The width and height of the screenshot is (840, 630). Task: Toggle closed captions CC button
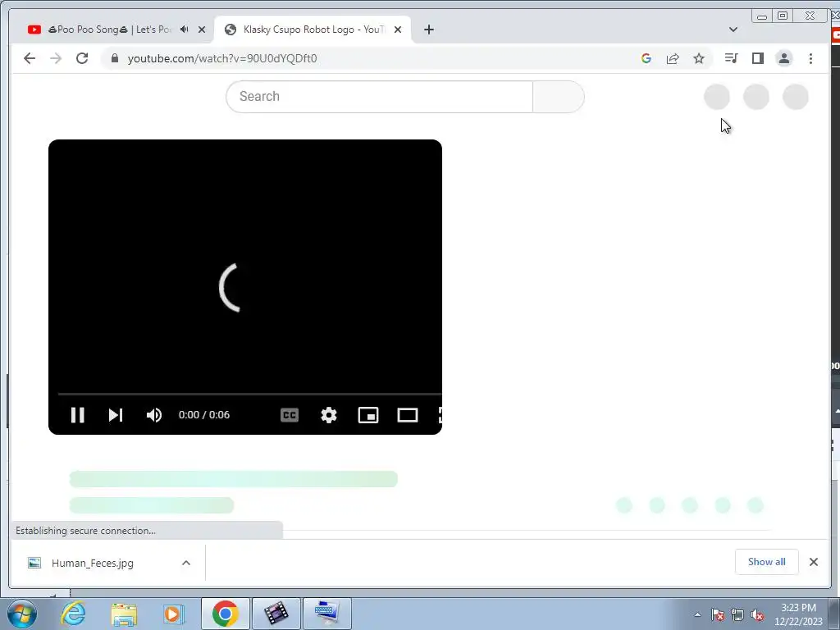pos(290,415)
